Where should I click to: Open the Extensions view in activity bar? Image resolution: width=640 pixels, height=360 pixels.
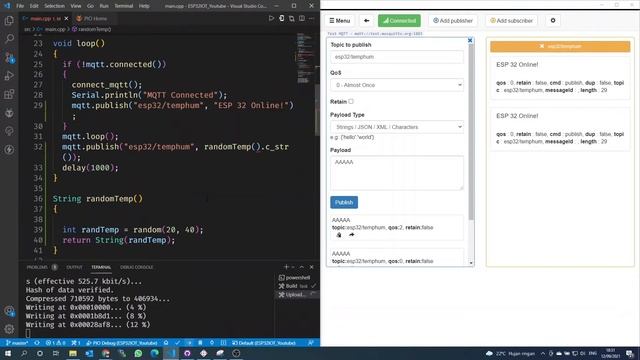pyautogui.click(x=9, y=94)
